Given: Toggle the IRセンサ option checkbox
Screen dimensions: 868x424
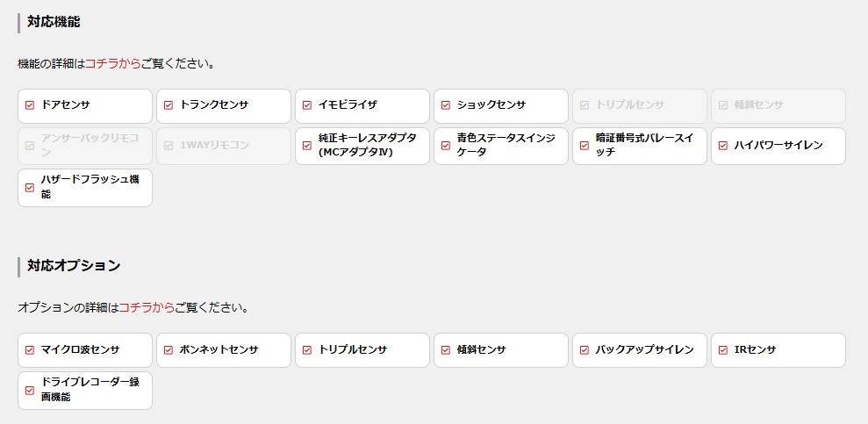Looking at the screenshot, I should point(723,350).
